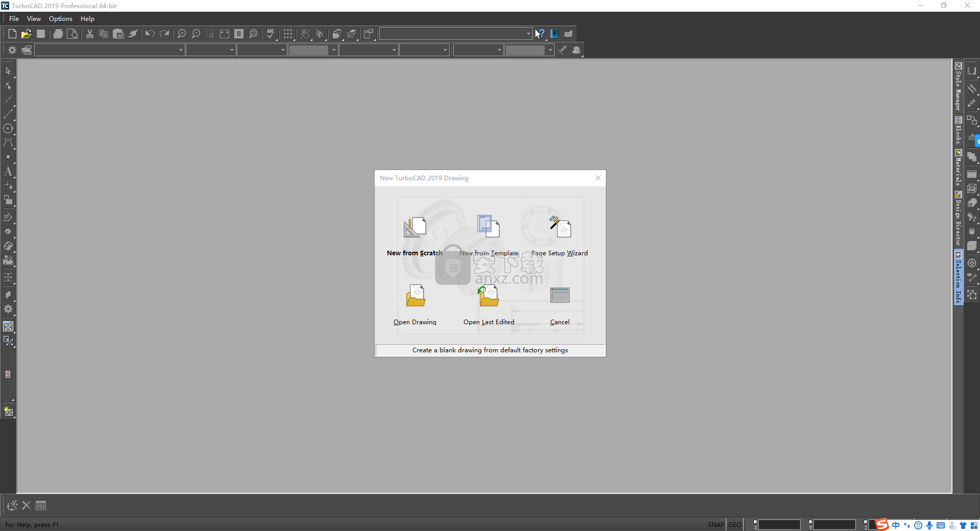Click the New document toolbar icon
980x531 pixels.
pyautogui.click(x=12, y=34)
